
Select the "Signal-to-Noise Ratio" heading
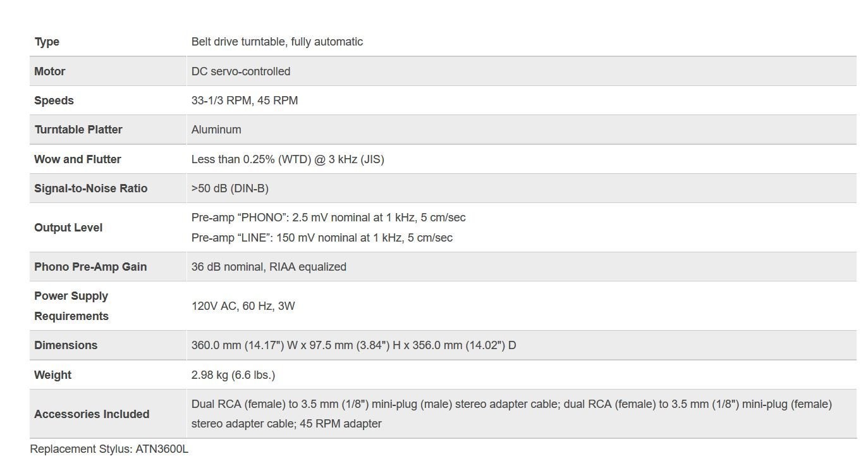tap(90, 188)
